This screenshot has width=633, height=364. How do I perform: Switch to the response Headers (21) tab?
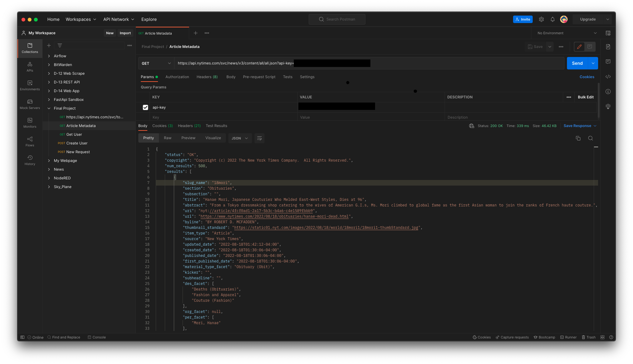189,126
